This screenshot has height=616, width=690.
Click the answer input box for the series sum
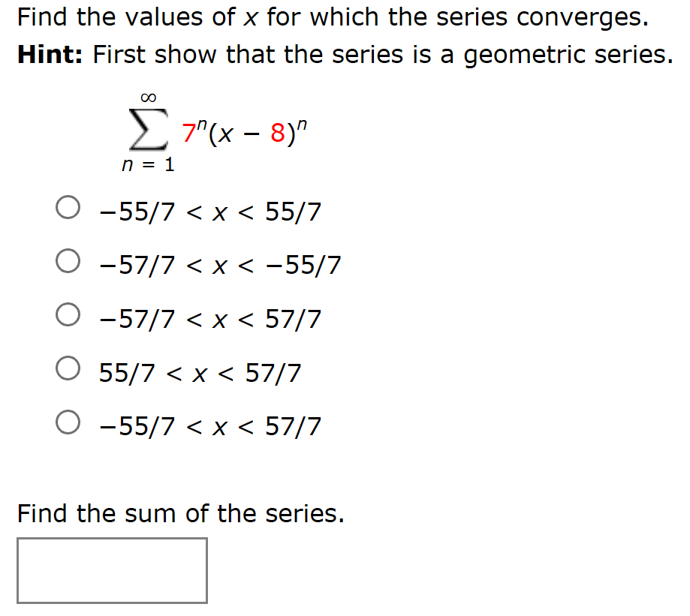(x=112, y=570)
